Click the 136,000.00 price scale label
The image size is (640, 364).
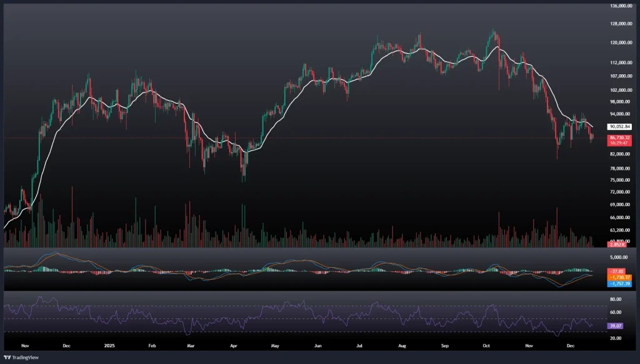(620, 6)
